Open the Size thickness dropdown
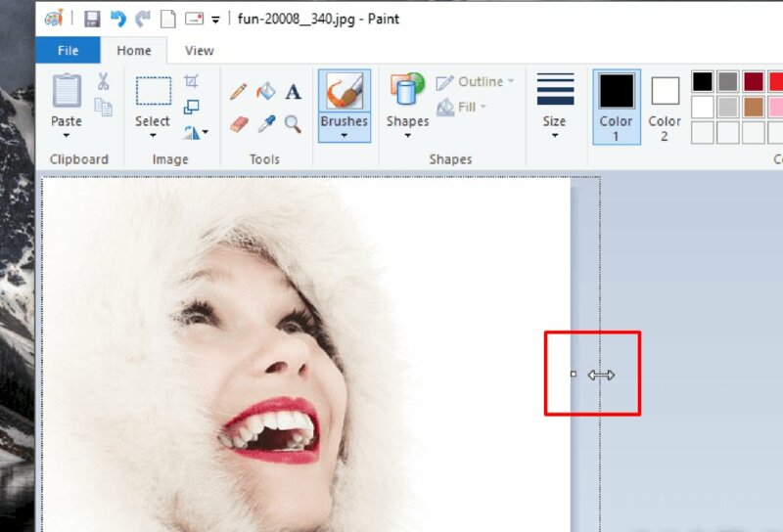The image size is (783, 532). tap(554, 135)
